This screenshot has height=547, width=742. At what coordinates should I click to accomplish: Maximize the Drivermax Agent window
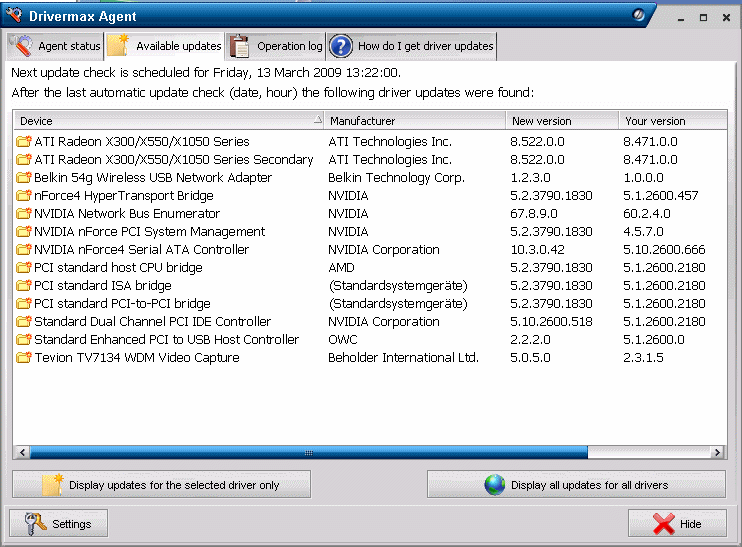pyautogui.click(x=704, y=18)
